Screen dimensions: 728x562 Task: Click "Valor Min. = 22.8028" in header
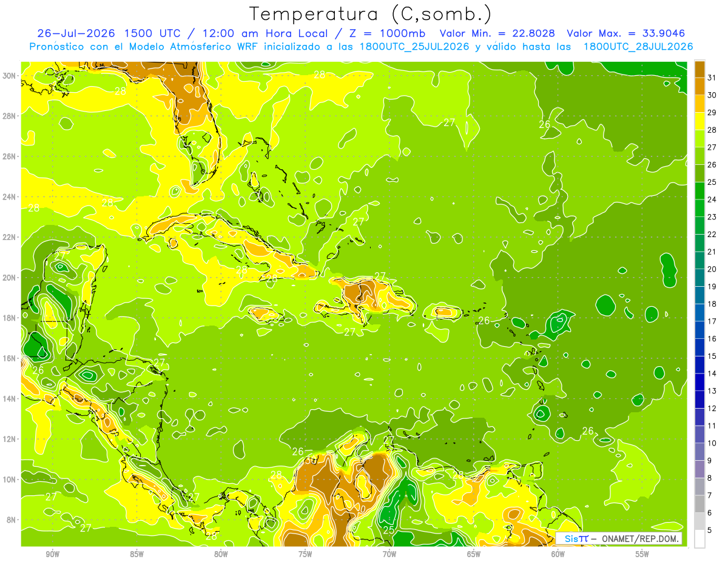(x=498, y=33)
